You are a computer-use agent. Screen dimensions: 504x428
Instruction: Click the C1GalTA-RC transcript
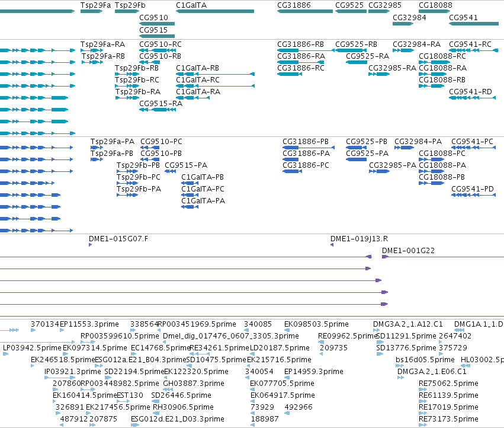click(x=216, y=86)
